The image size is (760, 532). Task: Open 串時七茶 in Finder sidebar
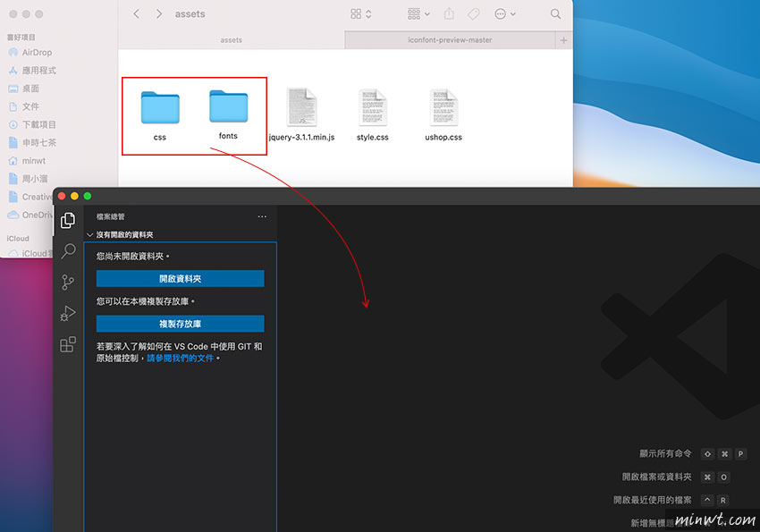[32, 142]
